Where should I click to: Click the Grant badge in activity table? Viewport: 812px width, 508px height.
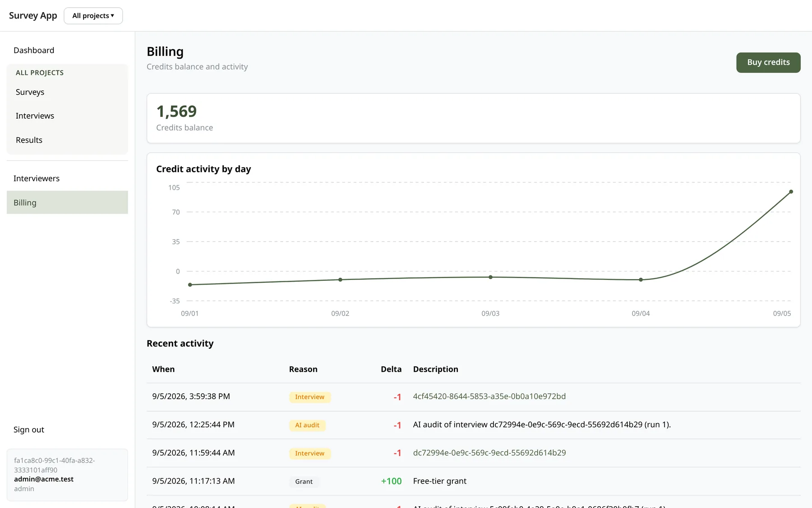click(x=304, y=482)
